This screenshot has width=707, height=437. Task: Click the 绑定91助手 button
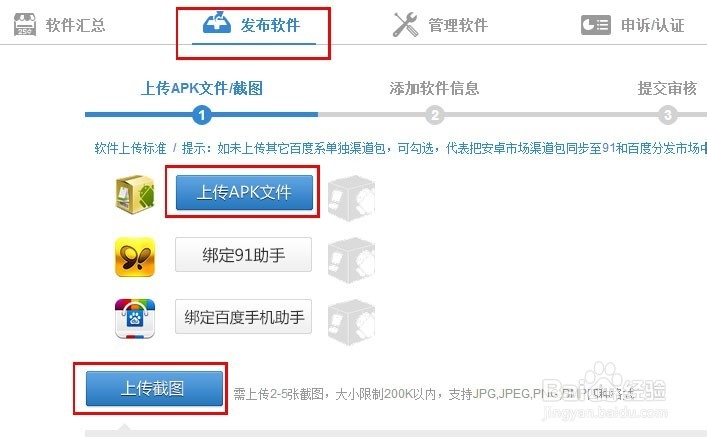[243, 255]
